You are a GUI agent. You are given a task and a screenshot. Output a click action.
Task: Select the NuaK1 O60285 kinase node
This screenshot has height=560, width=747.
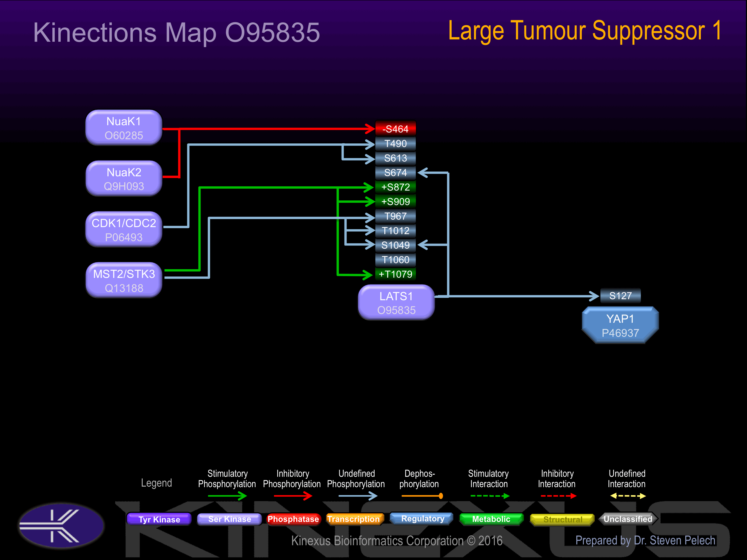(x=124, y=128)
